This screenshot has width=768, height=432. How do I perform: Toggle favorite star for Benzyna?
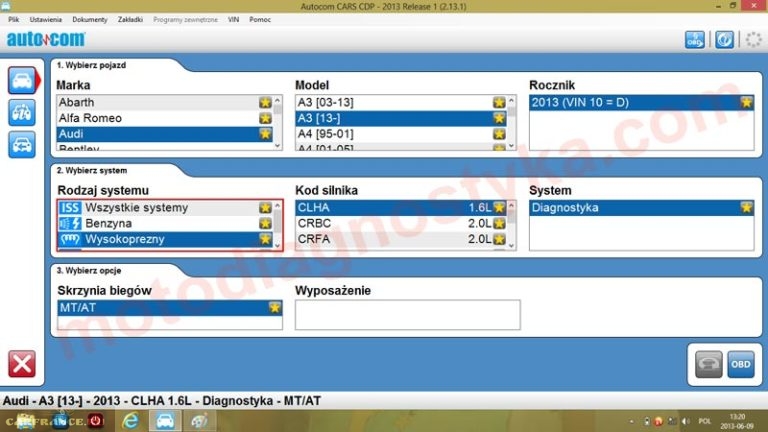coord(265,223)
